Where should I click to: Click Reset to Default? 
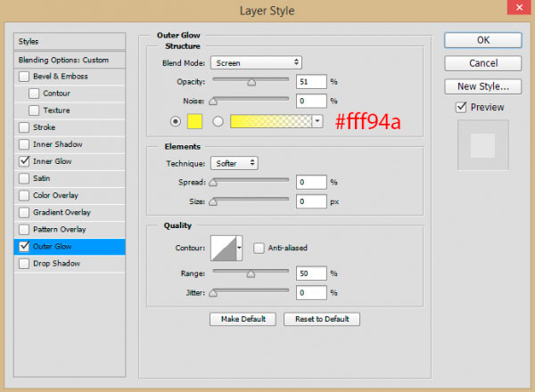pos(322,319)
